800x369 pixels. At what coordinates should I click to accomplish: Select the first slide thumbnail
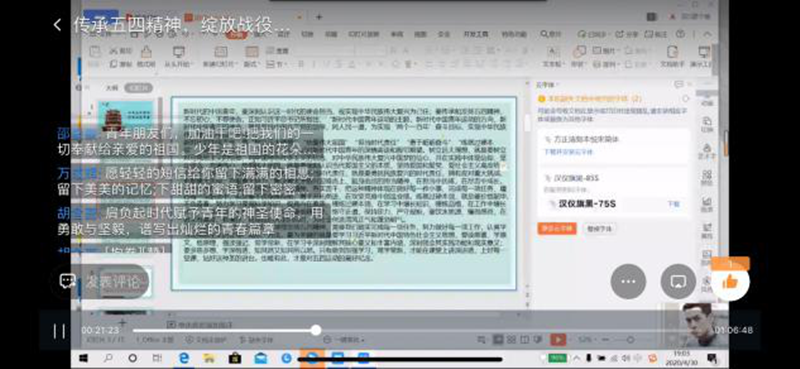(125, 116)
